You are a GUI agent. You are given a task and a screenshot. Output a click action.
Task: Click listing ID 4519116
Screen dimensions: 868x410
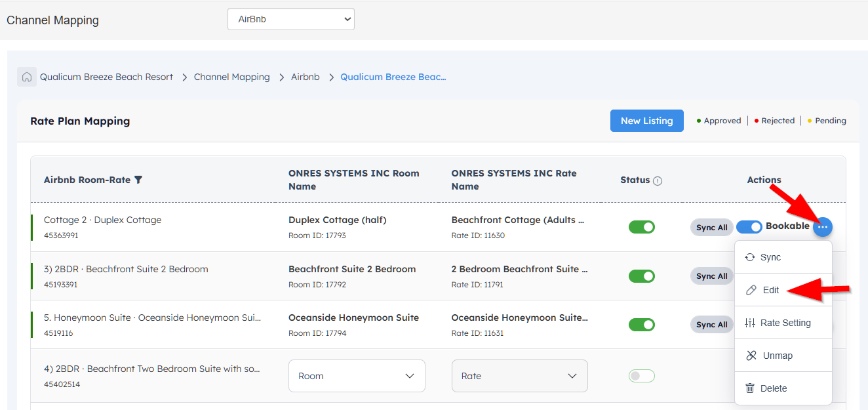[x=58, y=333]
